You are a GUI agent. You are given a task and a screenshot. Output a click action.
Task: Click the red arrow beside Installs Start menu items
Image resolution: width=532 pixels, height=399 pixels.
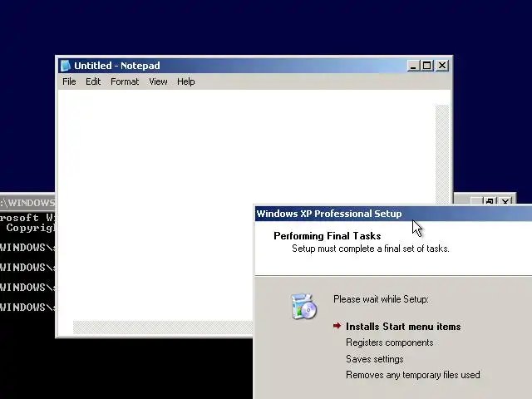(x=337, y=326)
